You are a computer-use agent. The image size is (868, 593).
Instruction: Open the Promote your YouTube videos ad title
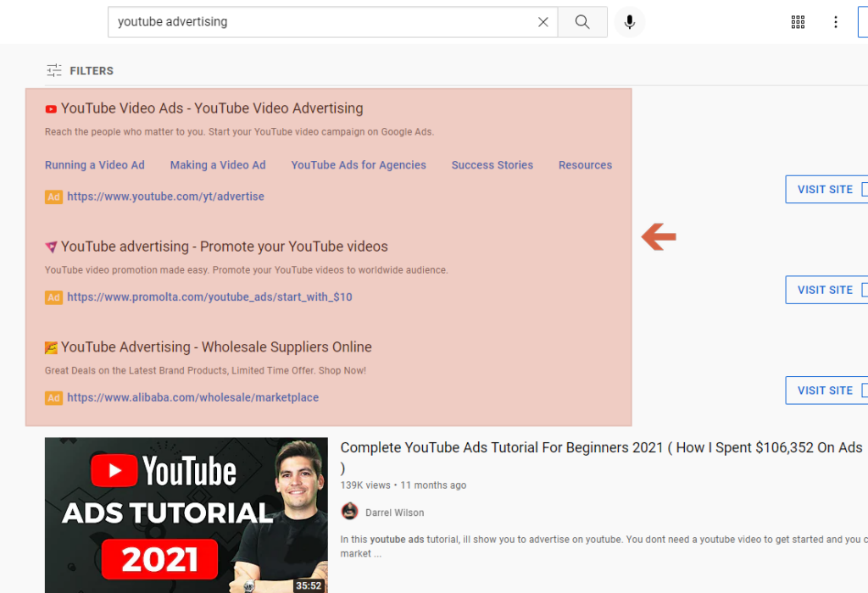[224, 247]
